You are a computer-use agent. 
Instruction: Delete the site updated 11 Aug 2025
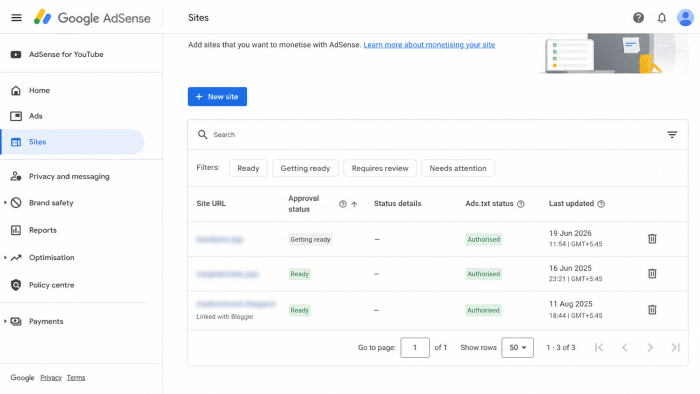click(x=652, y=310)
